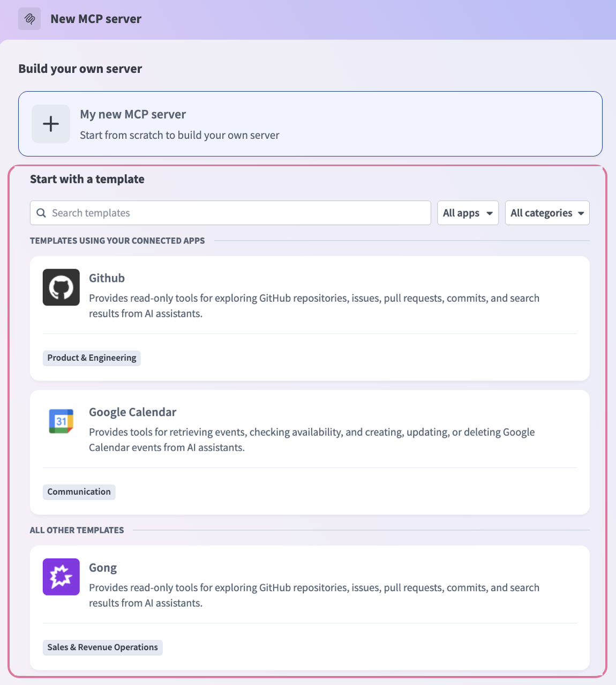Click the paperclip icon in the header
Screen dimensions: 616x685
tap(29, 18)
